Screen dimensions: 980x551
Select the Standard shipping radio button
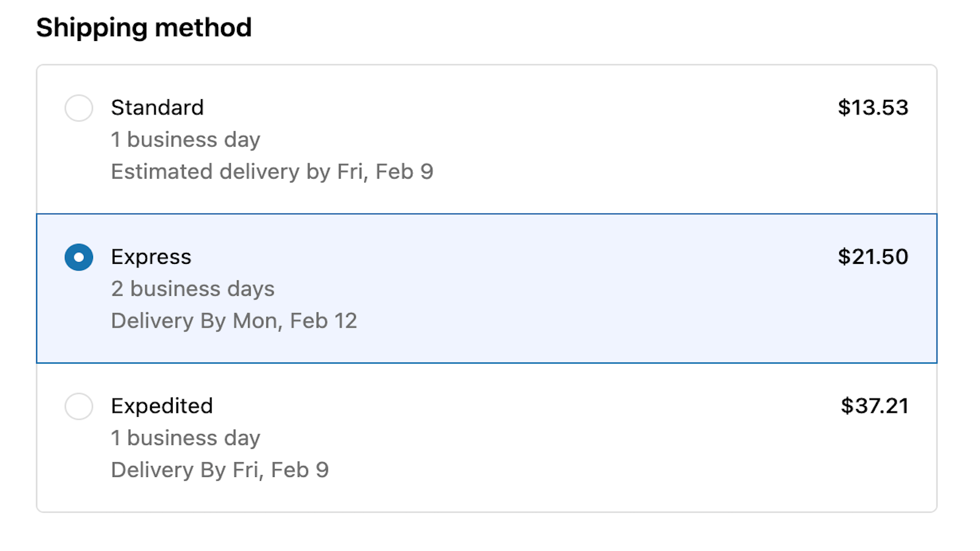tap(78, 108)
